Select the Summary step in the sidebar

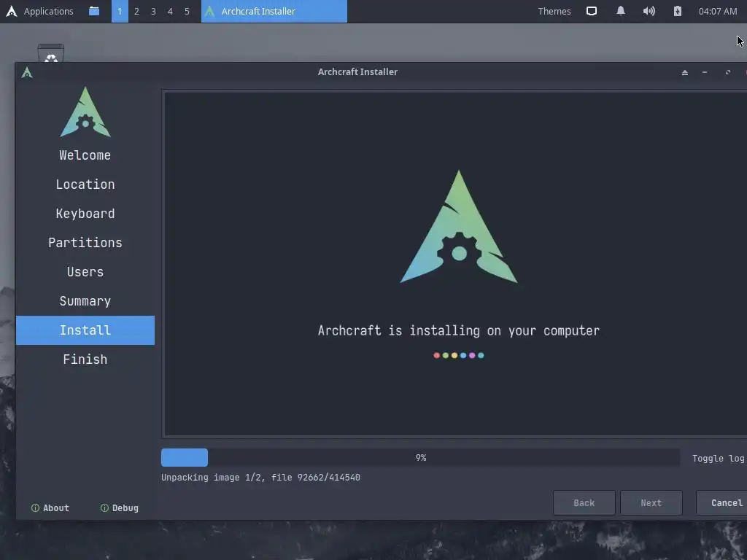pyautogui.click(x=85, y=301)
